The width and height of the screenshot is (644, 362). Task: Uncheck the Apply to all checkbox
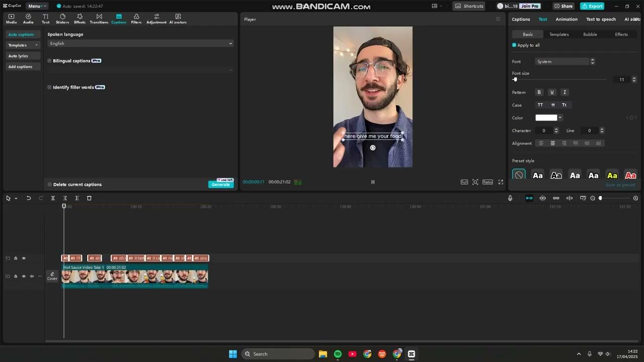[514, 45]
